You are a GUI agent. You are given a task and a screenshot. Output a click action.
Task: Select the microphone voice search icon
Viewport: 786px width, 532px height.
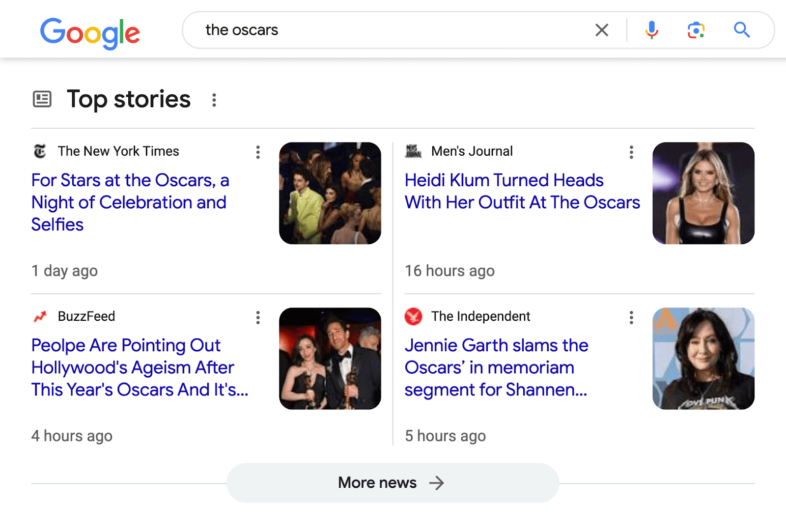tap(651, 30)
